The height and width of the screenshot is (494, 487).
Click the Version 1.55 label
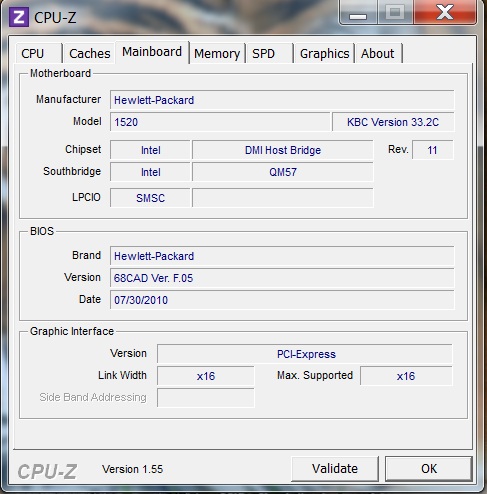coord(133,469)
